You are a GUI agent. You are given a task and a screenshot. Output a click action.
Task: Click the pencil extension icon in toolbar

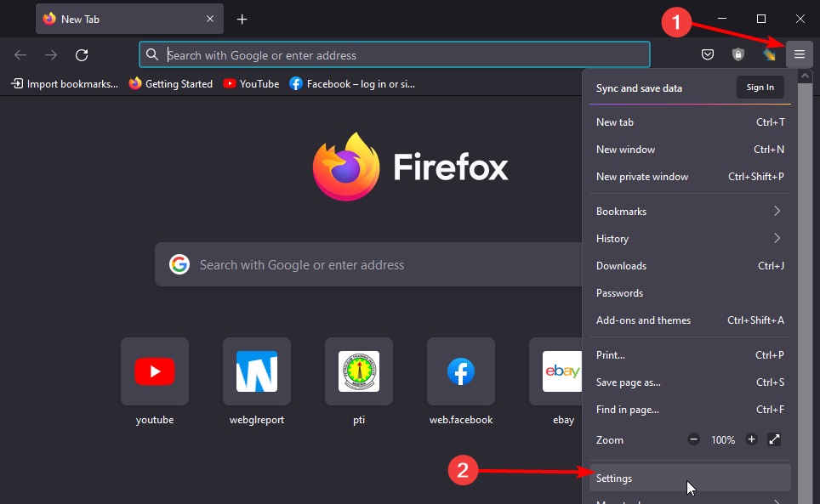click(x=769, y=54)
